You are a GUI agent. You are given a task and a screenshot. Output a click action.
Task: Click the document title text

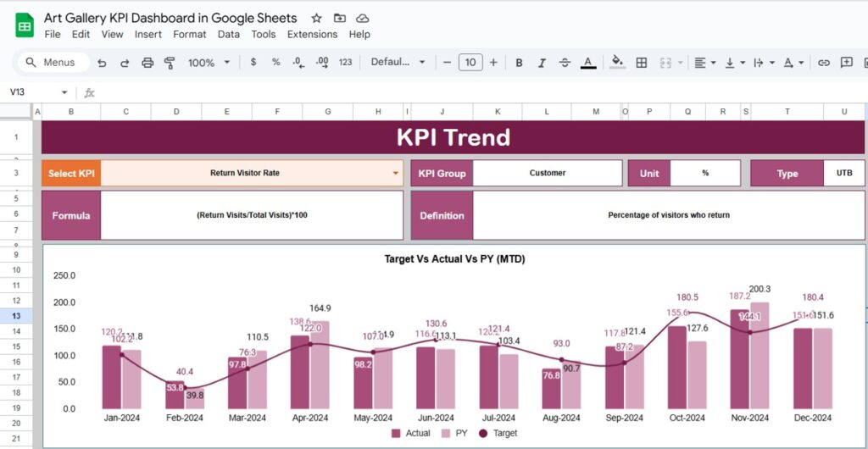170,18
